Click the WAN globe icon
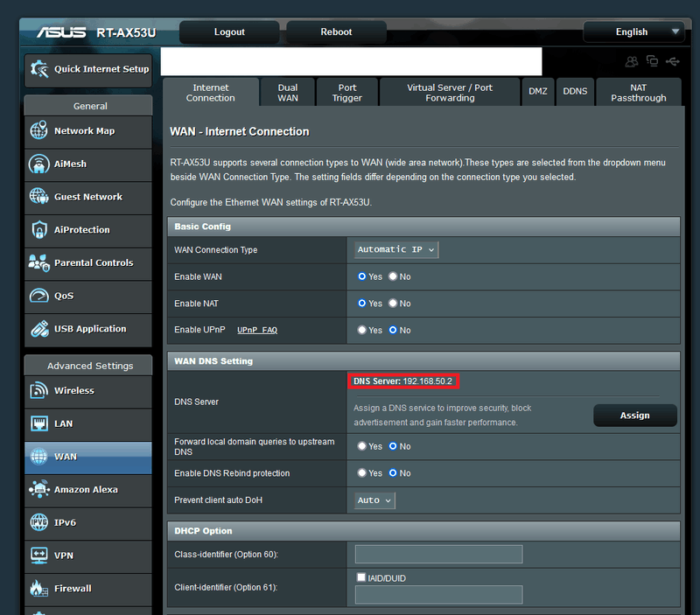The height and width of the screenshot is (615, 700). coord(38,457)
